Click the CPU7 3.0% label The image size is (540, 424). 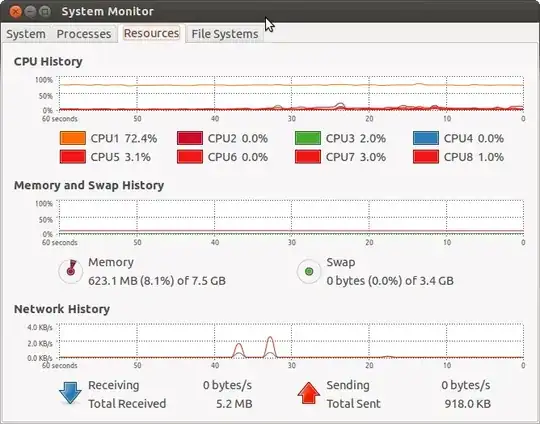pyautogui.click(x=356, y=157)
